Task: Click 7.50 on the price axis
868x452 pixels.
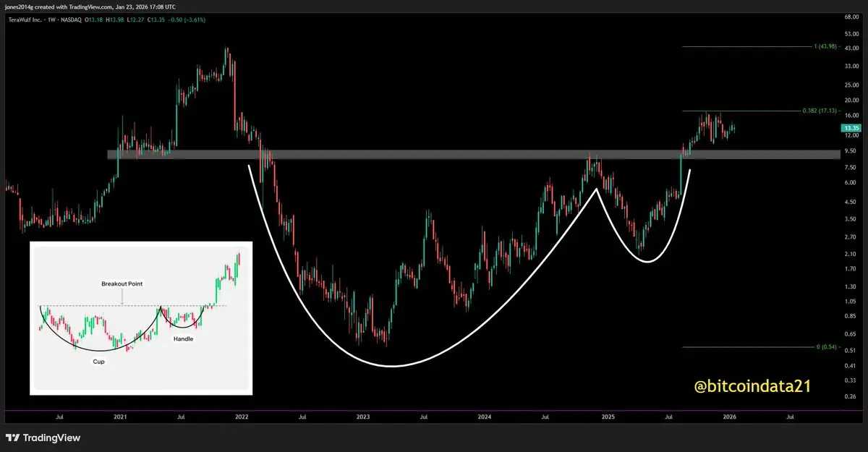Action: (851, 167)
